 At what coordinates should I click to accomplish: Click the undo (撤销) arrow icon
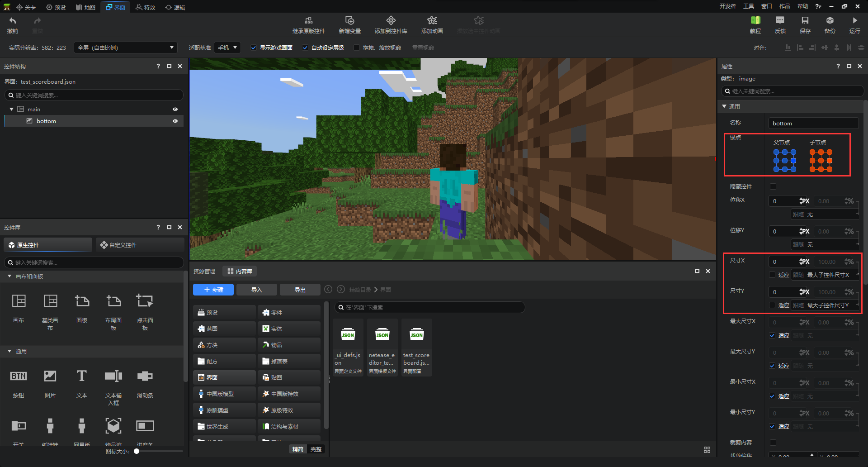[13, 21]
